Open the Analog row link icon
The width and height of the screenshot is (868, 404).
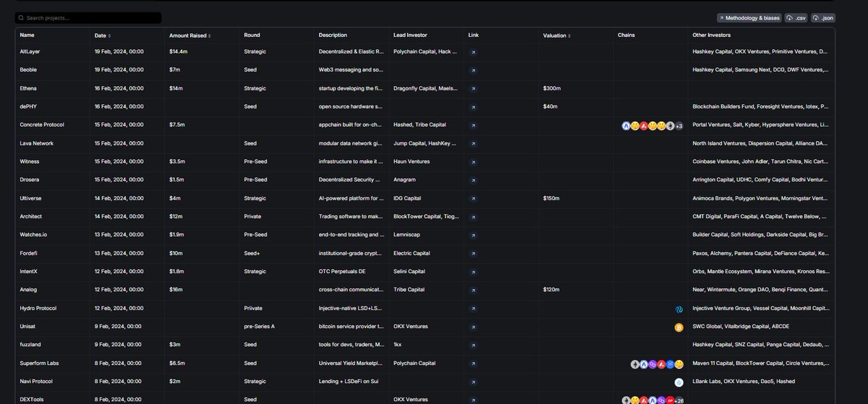click(473, 290)
